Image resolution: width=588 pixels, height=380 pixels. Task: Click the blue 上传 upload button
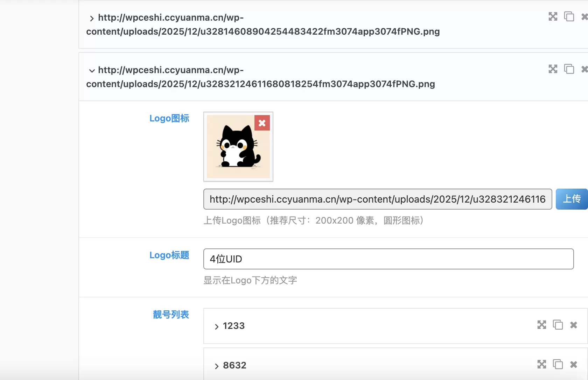click(x=572, y=199)
